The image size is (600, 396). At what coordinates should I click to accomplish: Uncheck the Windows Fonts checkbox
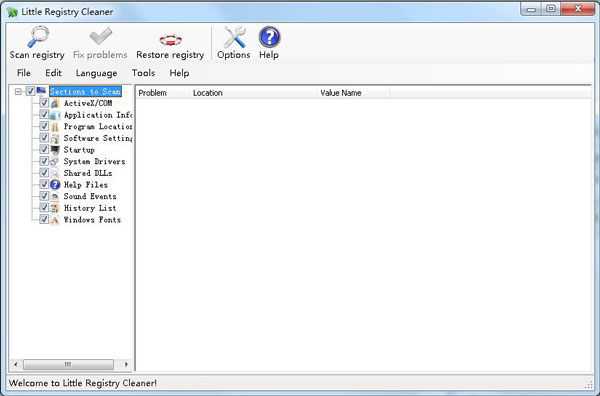44,219
